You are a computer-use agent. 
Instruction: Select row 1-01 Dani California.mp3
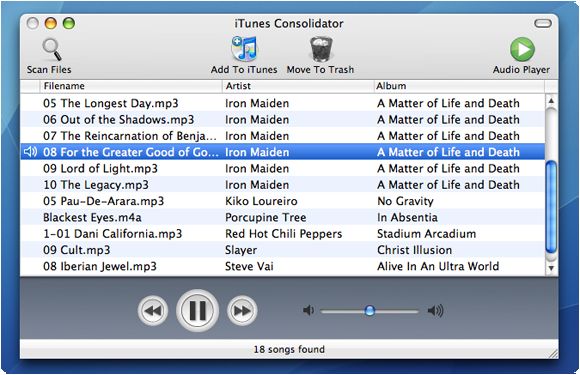(283, 233)
